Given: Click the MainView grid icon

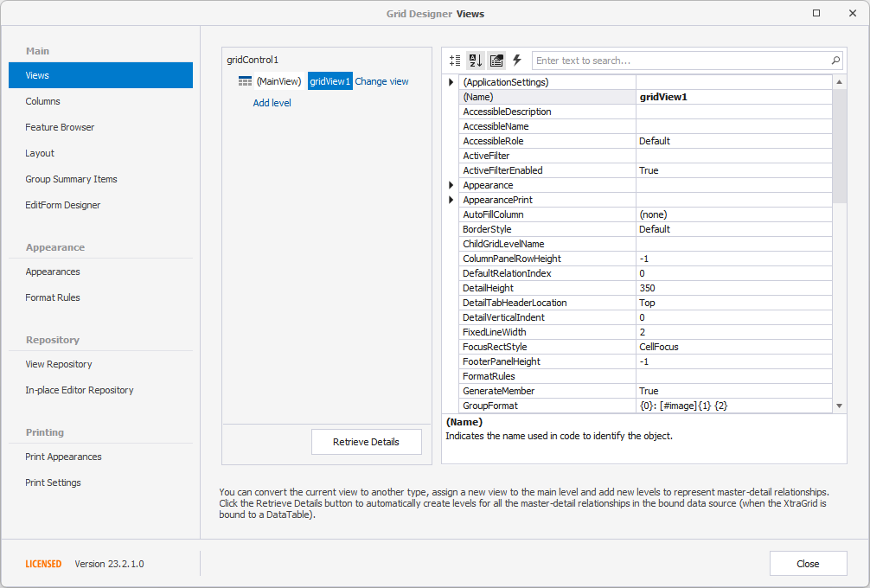Looking at the screenshot, I should (x=245, y=81).
